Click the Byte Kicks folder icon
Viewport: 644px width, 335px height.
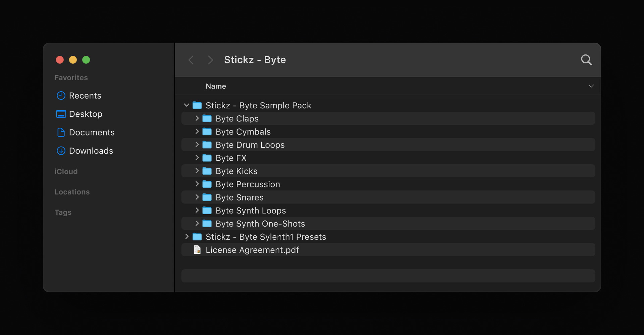(207, 171)
